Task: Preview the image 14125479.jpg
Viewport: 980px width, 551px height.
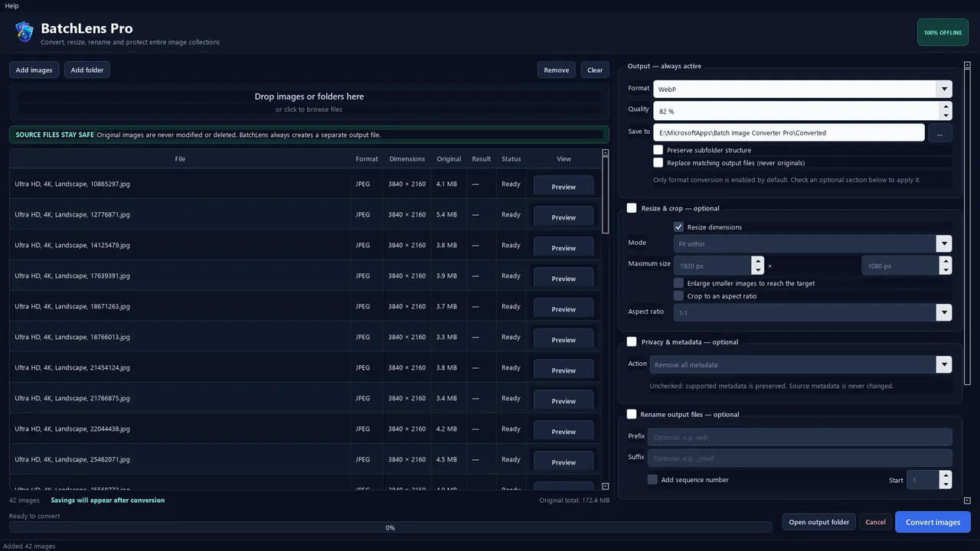Action: click(563, 248)
